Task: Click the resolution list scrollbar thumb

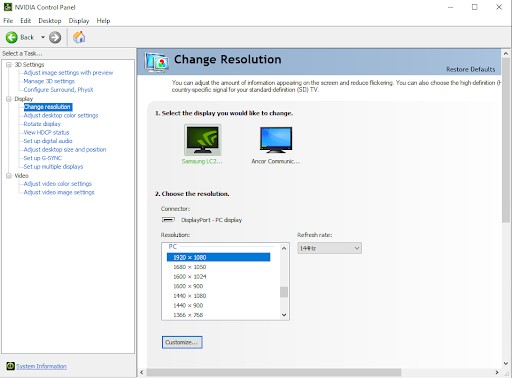Action: pos(284,292)
